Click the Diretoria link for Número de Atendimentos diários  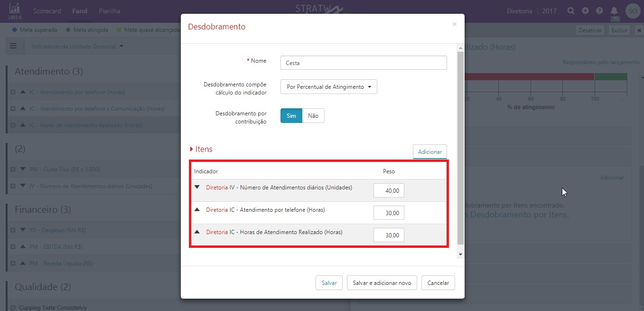pyautogui.click(x=217, y=188)
